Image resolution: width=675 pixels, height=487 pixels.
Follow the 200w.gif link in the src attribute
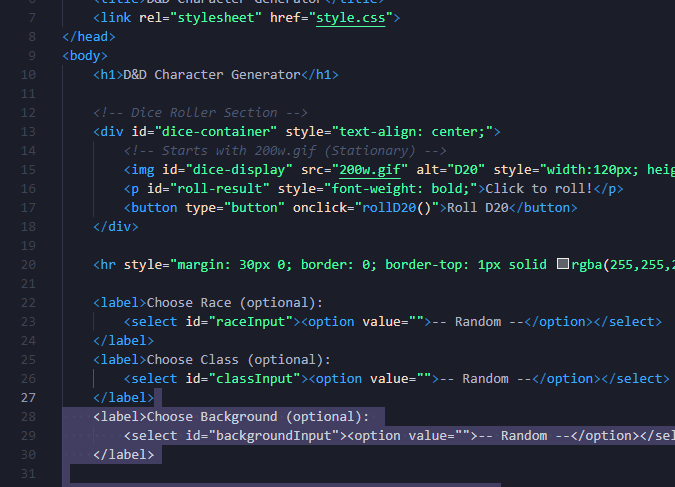coord(371,170)
